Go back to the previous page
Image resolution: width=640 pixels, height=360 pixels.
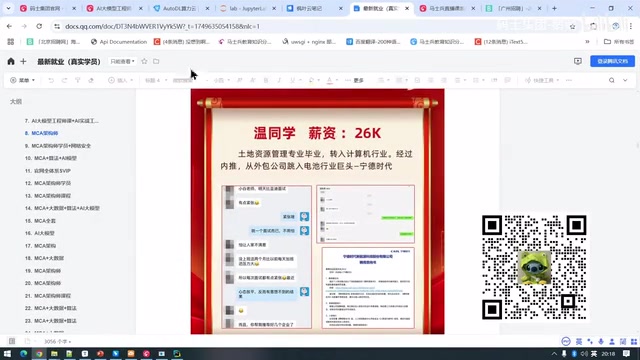(x=9, y=26)
